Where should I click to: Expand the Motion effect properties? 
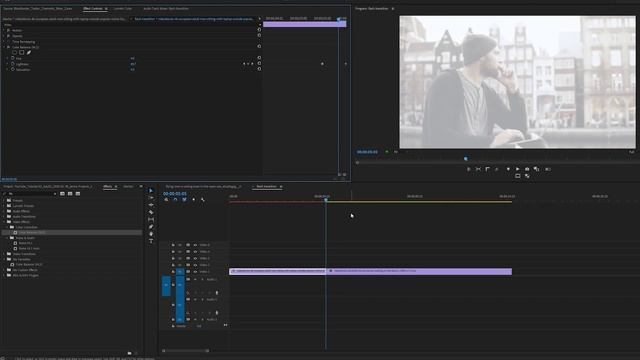tap(4, 30)
